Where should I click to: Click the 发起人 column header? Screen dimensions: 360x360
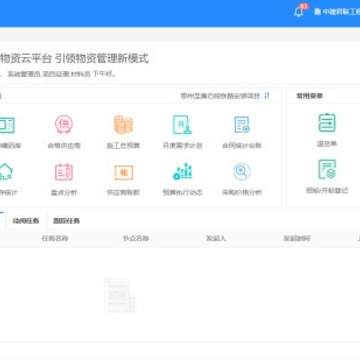[x=216, y=238]
